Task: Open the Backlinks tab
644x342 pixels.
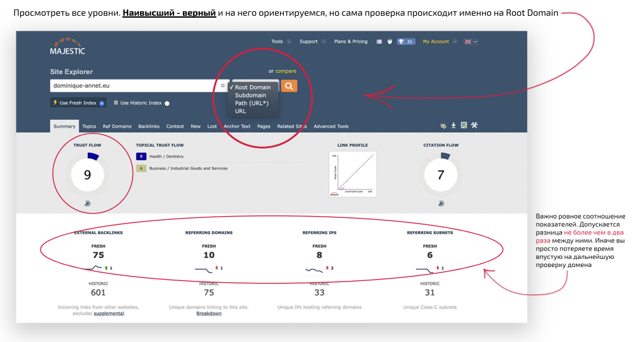Action: (x=149, y=127)
